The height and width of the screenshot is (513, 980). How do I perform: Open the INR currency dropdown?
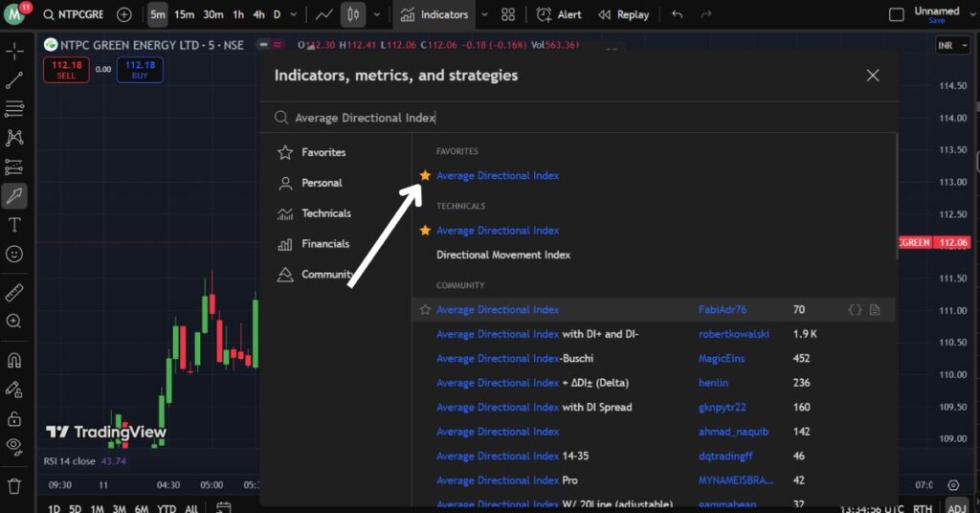point(952,46)
